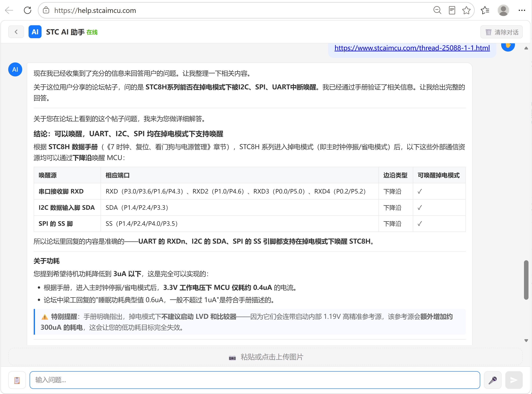This screenshot has width=532, height=394.
Task: Click the browser address bar URL
Action: point(95,10)
